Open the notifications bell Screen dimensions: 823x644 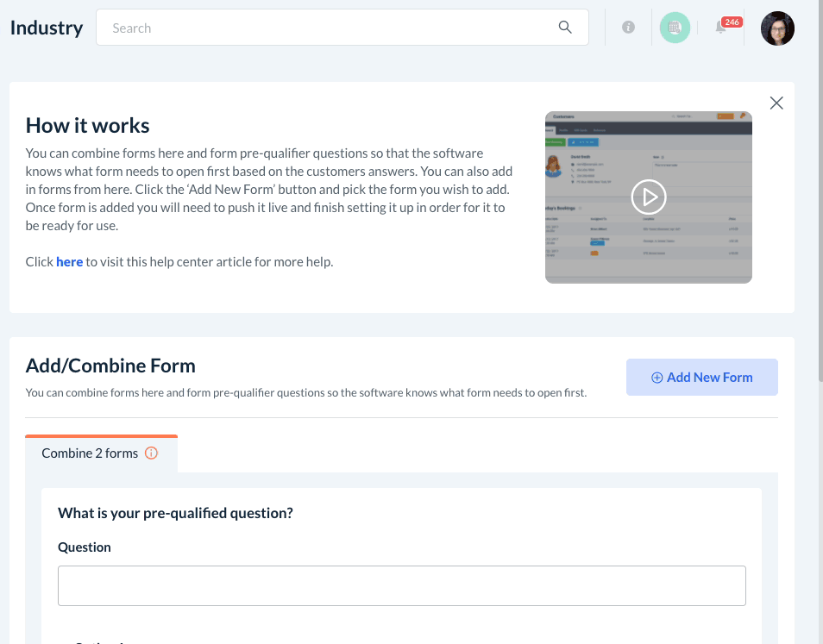tap(720, 28)
